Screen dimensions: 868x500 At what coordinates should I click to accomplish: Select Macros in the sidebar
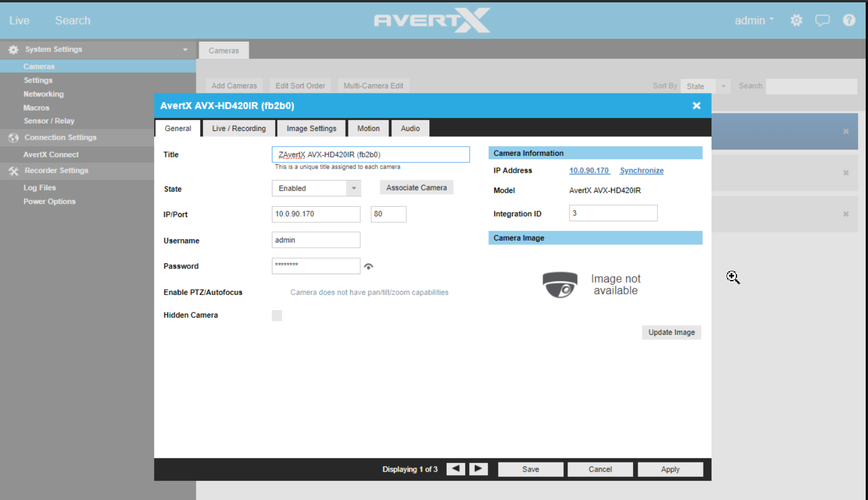pos(36,108)
